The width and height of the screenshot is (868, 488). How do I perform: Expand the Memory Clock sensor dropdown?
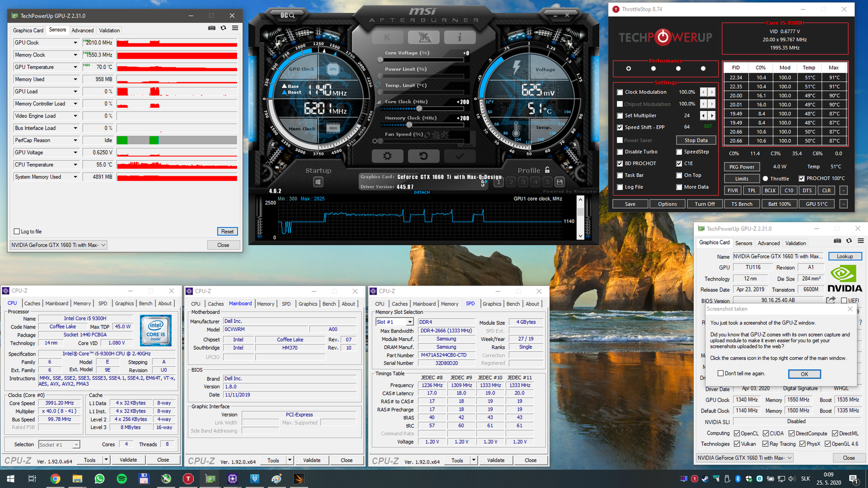(x=75, y=55)
